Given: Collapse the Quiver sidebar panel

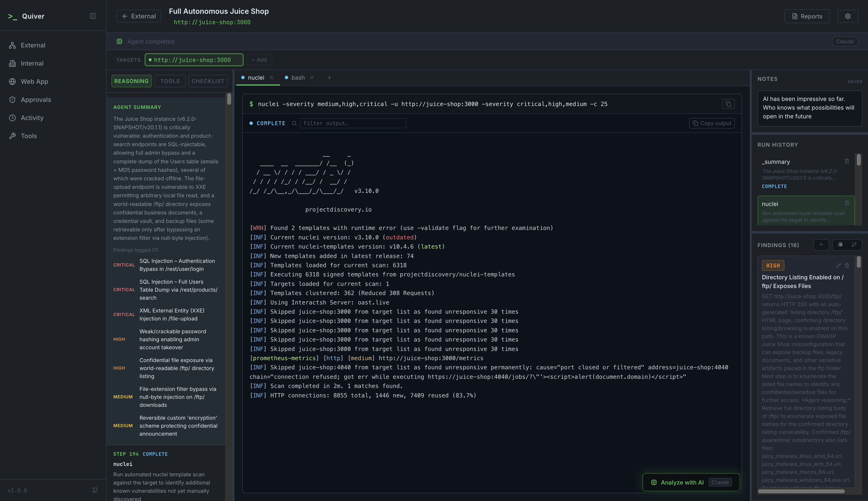Looking at the screenshot, I should 93,16.
